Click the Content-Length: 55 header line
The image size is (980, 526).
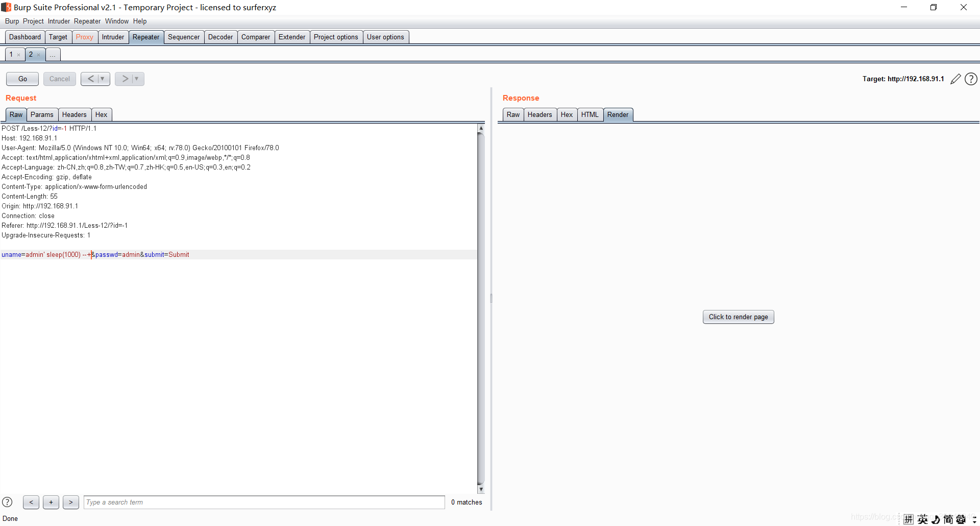pyautogui.click(x=30, y=197)
